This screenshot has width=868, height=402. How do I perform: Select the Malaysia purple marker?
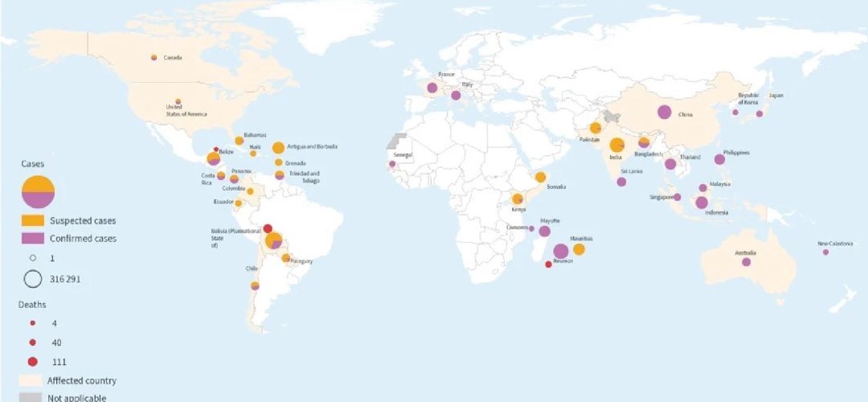pyautogui.click(x=703, y=187)
